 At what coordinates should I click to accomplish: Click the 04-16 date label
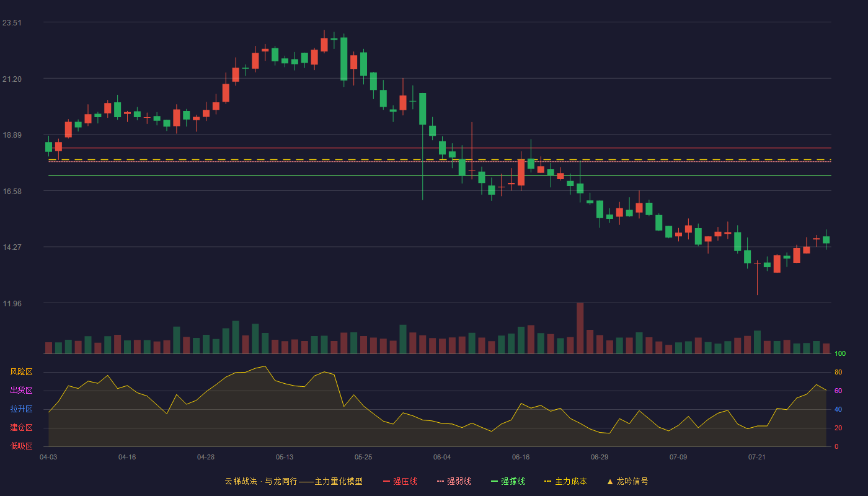click(127, 457)
